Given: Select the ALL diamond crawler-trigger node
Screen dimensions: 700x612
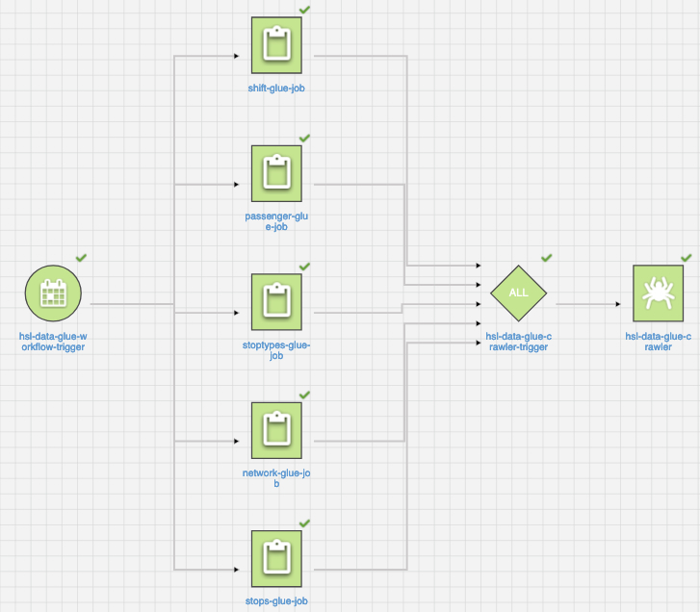Looking at the screenshot, I should tap(518, 293).
